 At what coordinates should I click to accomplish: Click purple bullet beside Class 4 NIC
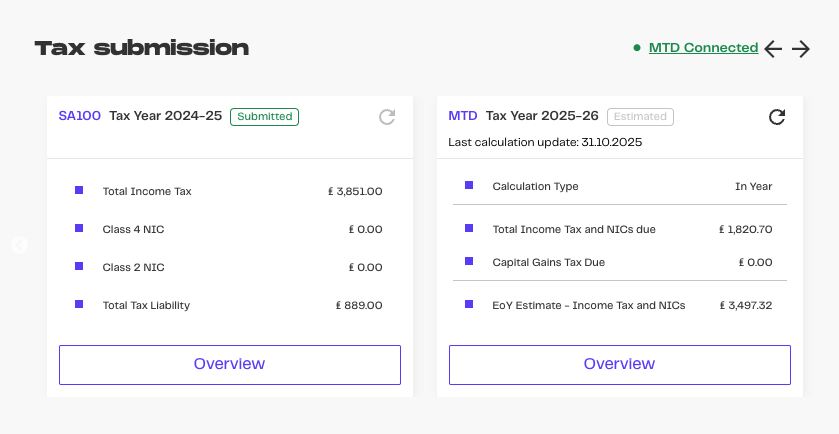[x=79, y=228]
